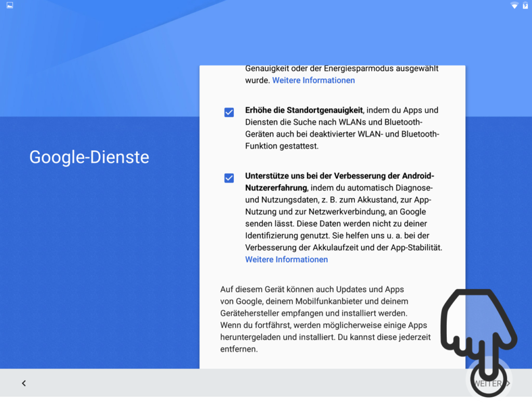
Task: Tap the Wi-Fi status icon
Action: pyautogui.click(x=514, y=5)
